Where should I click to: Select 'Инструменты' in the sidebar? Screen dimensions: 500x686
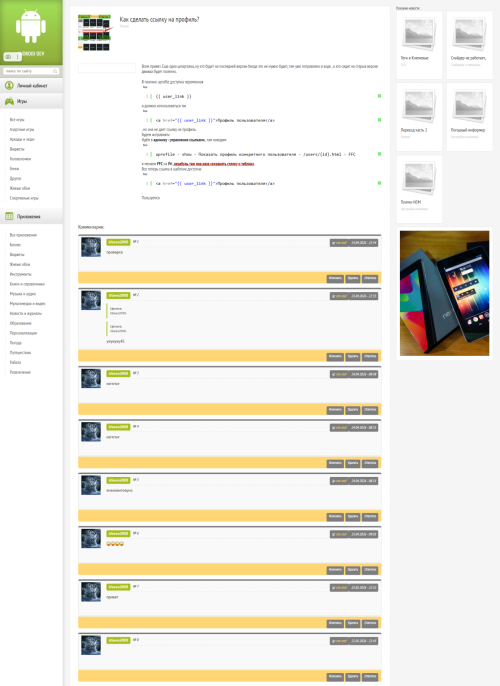pos(21,274)
